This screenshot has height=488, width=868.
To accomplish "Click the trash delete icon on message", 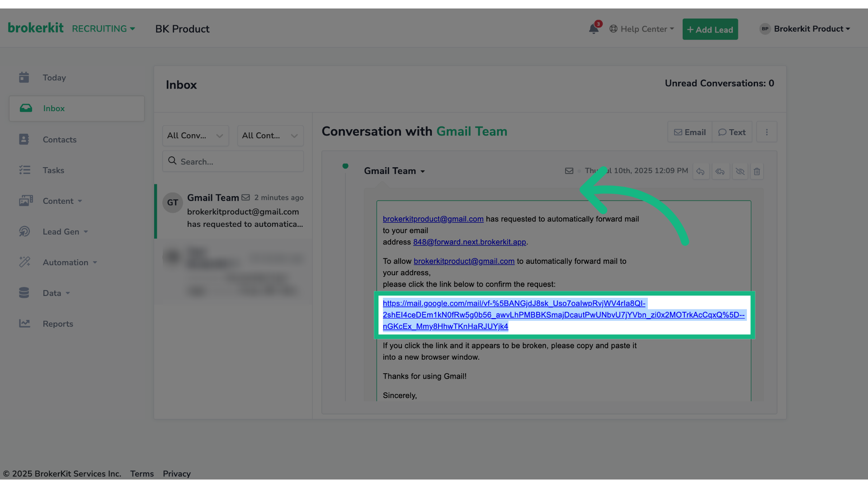I will [757, 172].
